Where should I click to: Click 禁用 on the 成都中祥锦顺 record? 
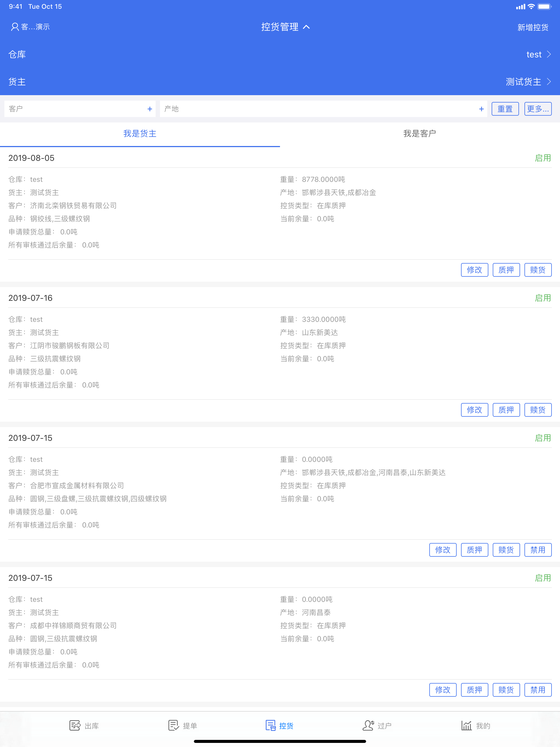click(538, 690)
